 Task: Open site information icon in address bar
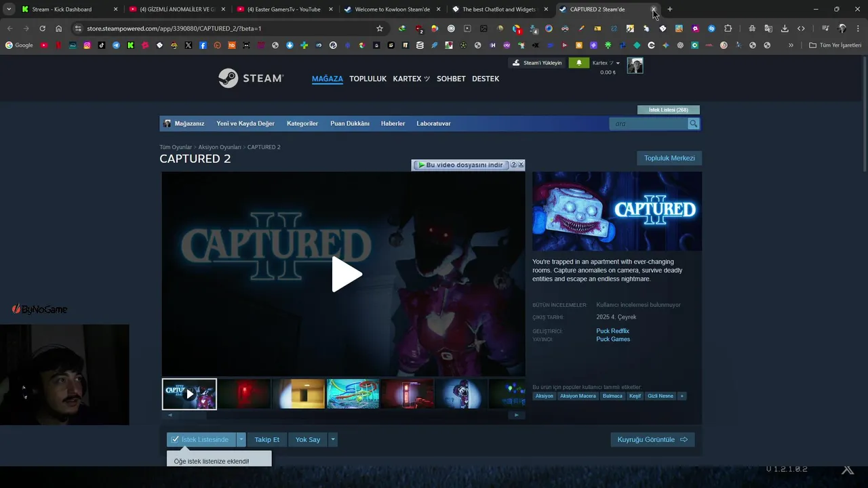click(78, 28)
